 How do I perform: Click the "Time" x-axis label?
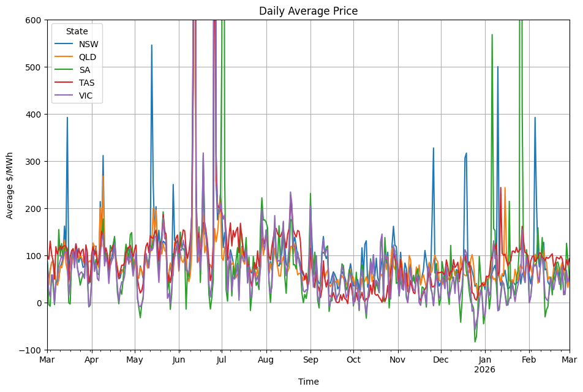coord(308,382)
